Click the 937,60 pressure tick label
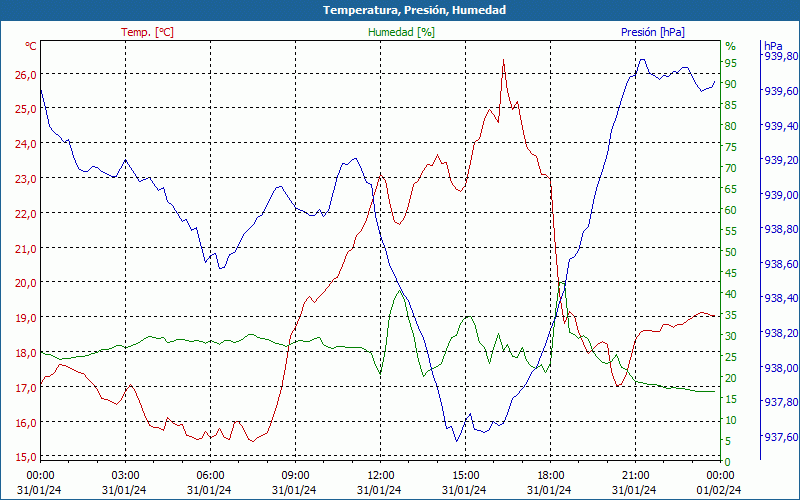The image size is (800, 500). point(781,437)
